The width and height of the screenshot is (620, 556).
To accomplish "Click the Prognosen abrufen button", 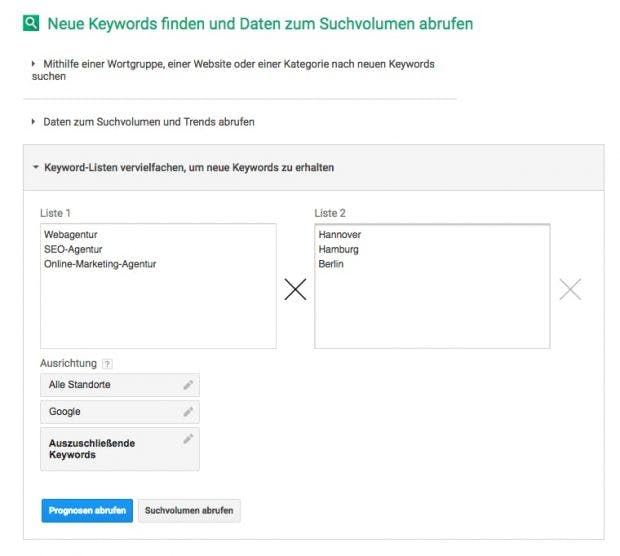I will (x=87, y=511).
